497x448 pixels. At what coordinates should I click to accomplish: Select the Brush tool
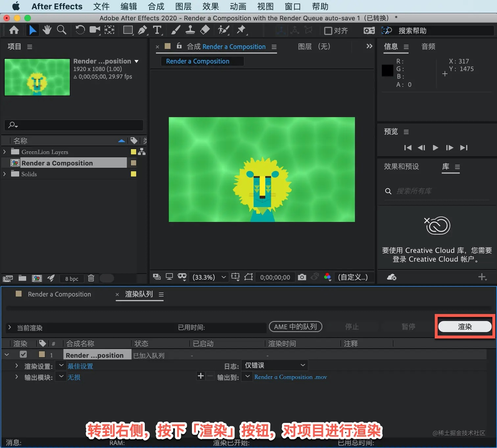176,30
